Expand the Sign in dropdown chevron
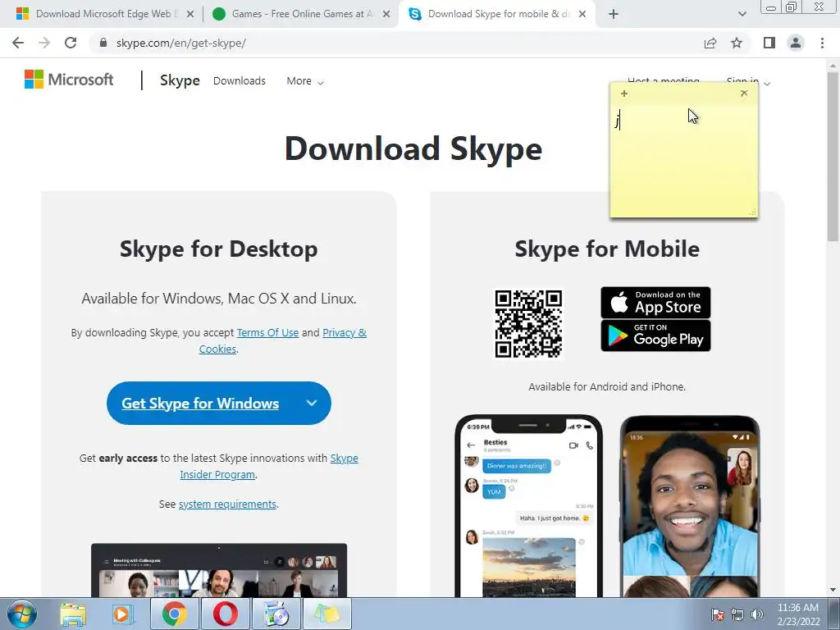This screenshot has height=630, width=840. click(767, 83)
